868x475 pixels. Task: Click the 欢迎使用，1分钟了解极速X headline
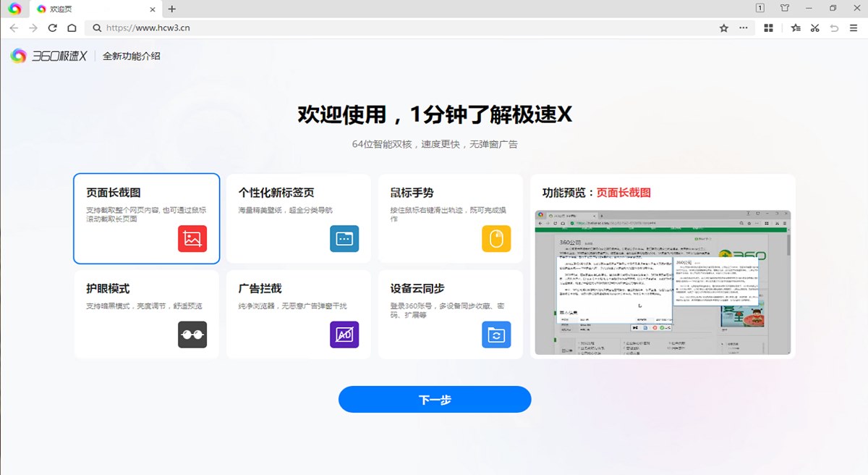coord(435,114)
